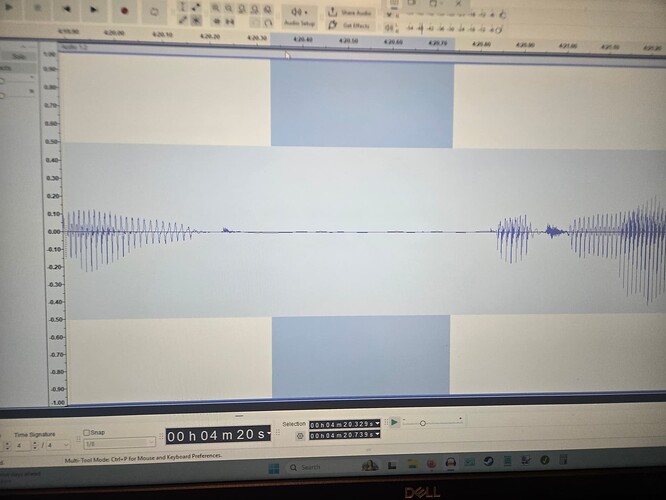
Task: Click the Zoom In magnifier icon
Action: pyautogui.click(x=216, y=7)
